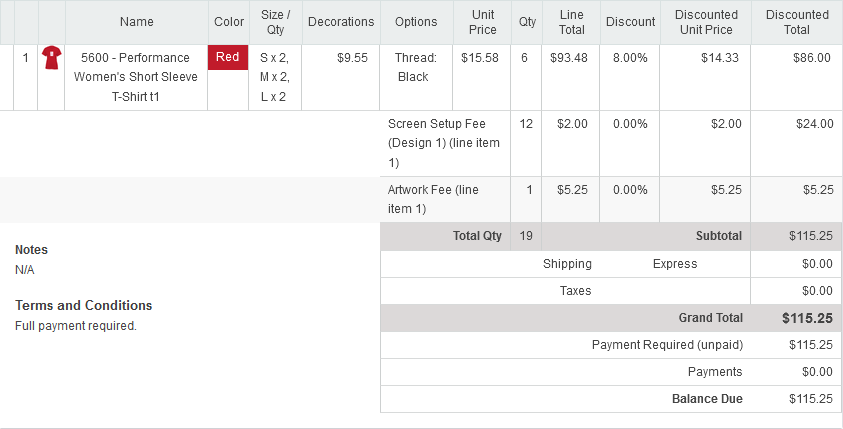
Task: Click the 8.00% discount value
Action: [630, 58]
